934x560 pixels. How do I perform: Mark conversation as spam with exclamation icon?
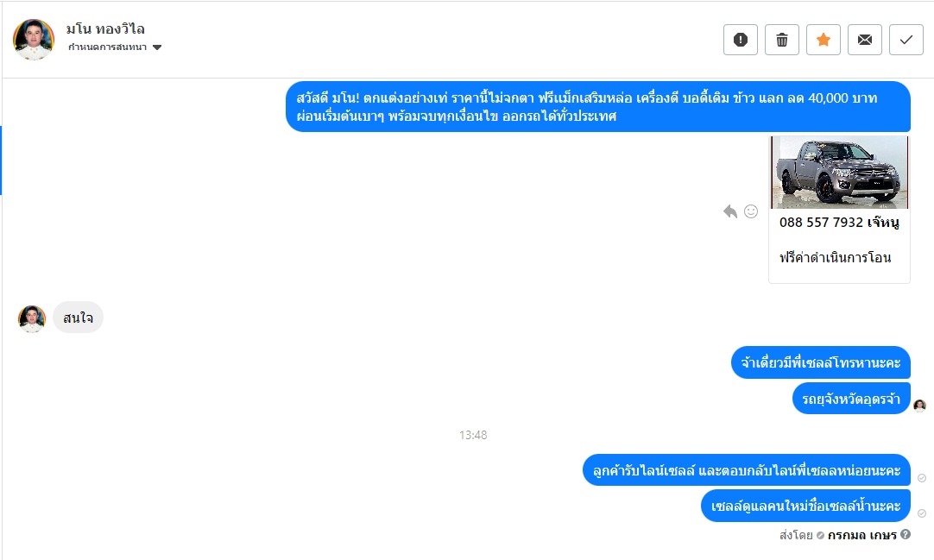coord(741,40)
